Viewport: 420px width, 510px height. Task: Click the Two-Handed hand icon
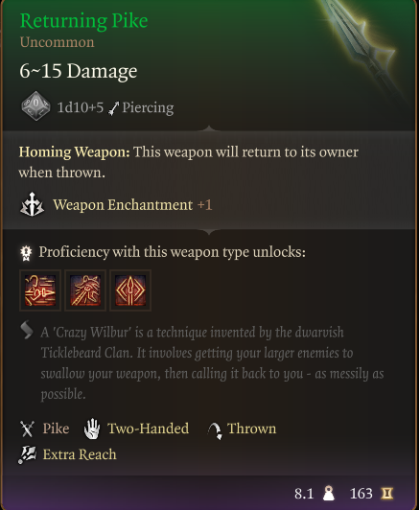pyautogui.click(x=92, y=429)
